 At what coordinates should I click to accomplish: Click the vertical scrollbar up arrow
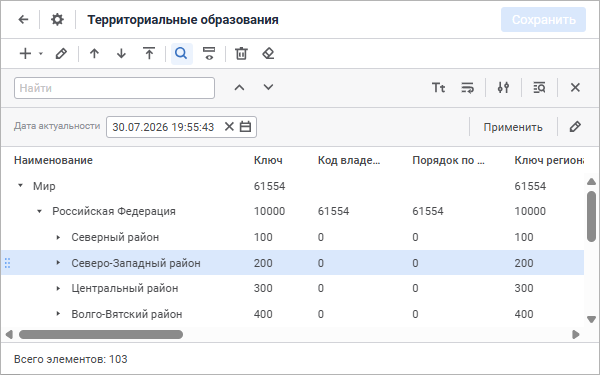coord(591,181)
